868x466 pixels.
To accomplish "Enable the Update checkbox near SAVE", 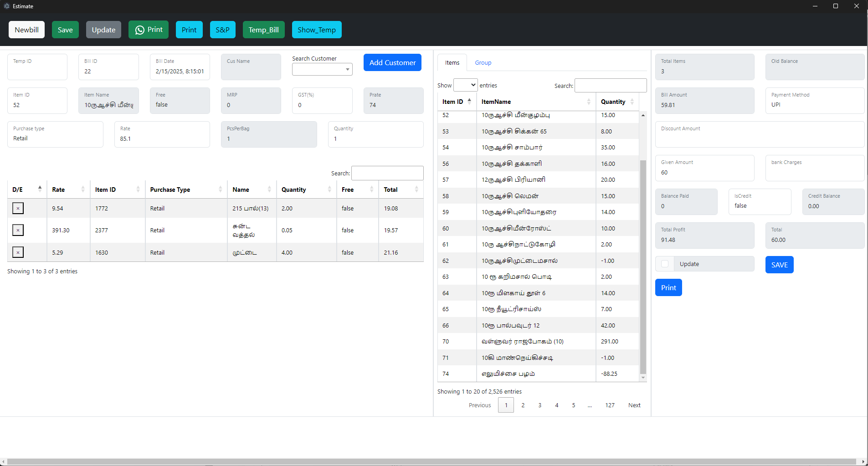I will [x=665, y=264].
